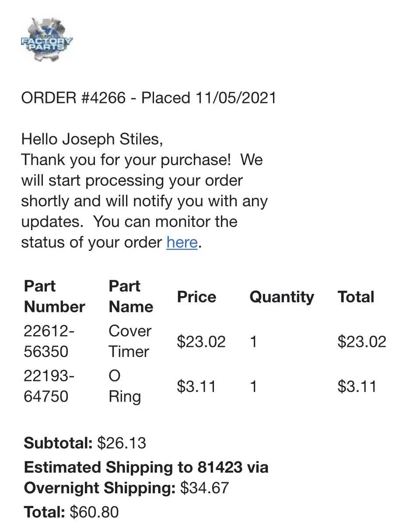This screenshot has height=530, width=420.
Task: Select part number 22612-56350
Action: pos(49,341)
